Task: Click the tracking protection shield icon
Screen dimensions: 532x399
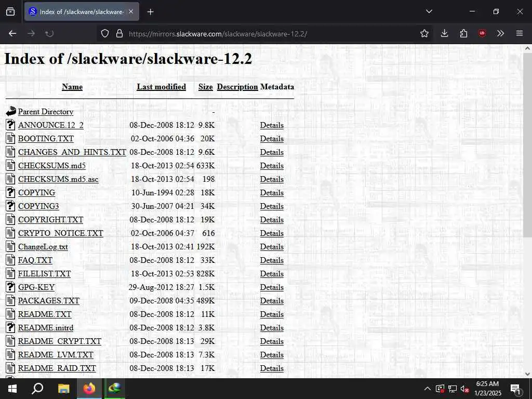Action: tap(105, 34)
